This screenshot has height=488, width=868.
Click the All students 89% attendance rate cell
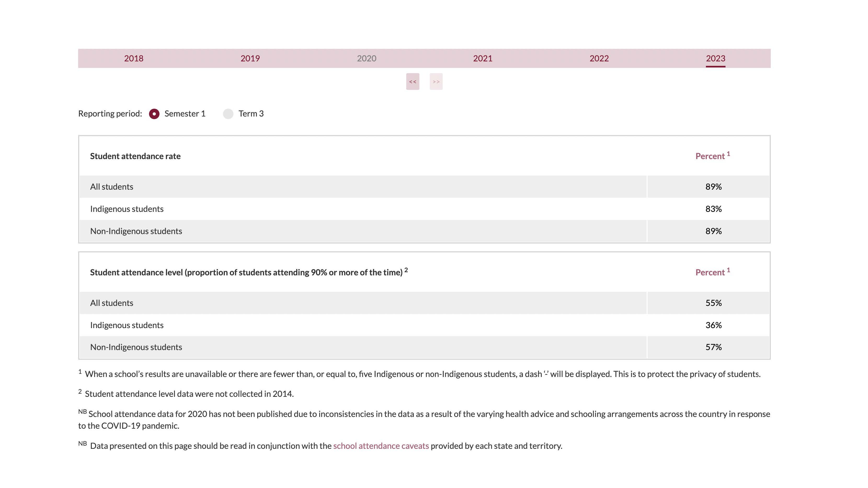point(713,187)
